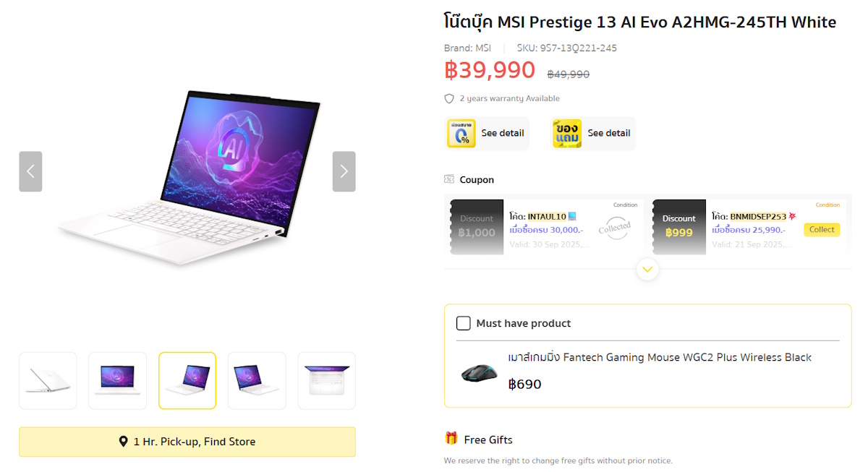Click the MSI brand link
The image size is (868, 472).
[x=483, y=48]
